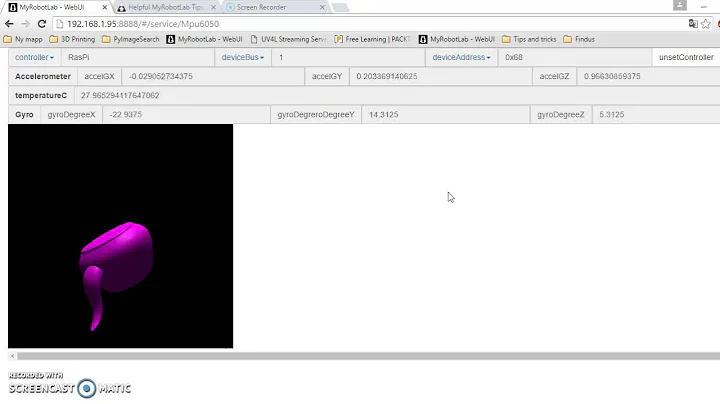This screenshot has width=720, height=404.
Task: Click the deviceBus value field showing 1
Action: click(349, 57)
